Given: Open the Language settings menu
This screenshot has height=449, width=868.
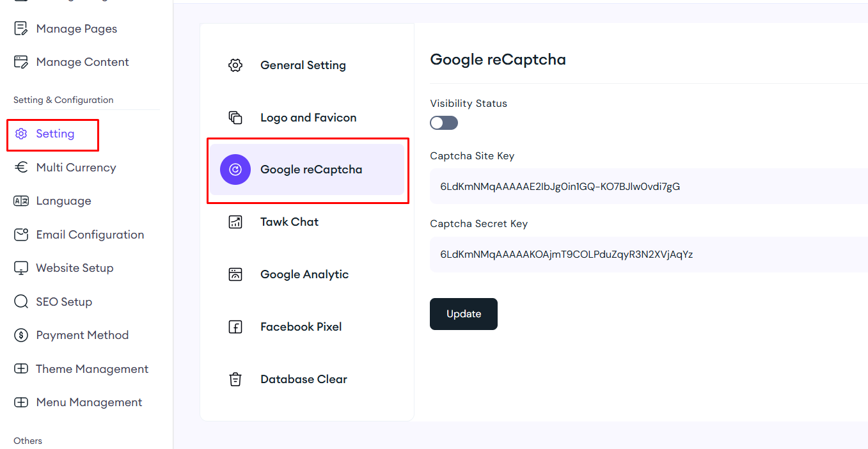Looking at the screenshot, I should coord(63,201).
